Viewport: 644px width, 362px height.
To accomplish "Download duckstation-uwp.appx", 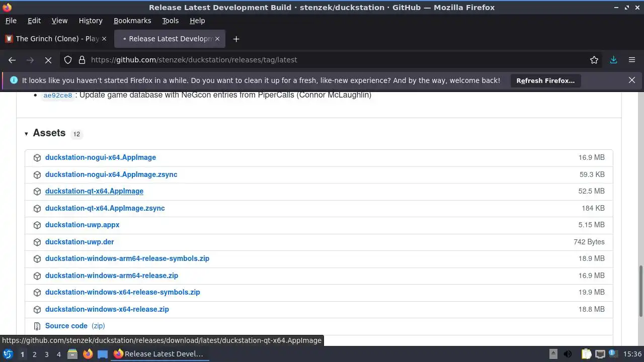I will click(82, 225).
